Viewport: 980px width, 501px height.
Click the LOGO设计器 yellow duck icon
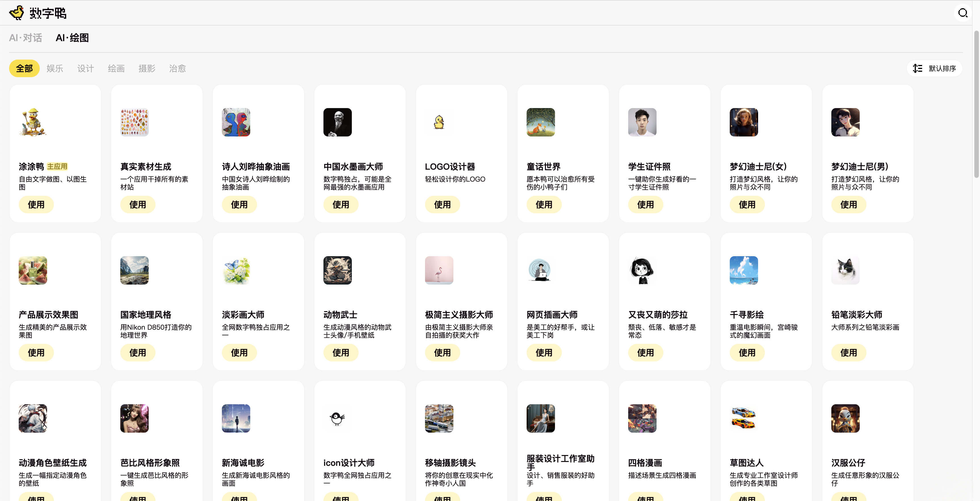(x=439, y=122)
